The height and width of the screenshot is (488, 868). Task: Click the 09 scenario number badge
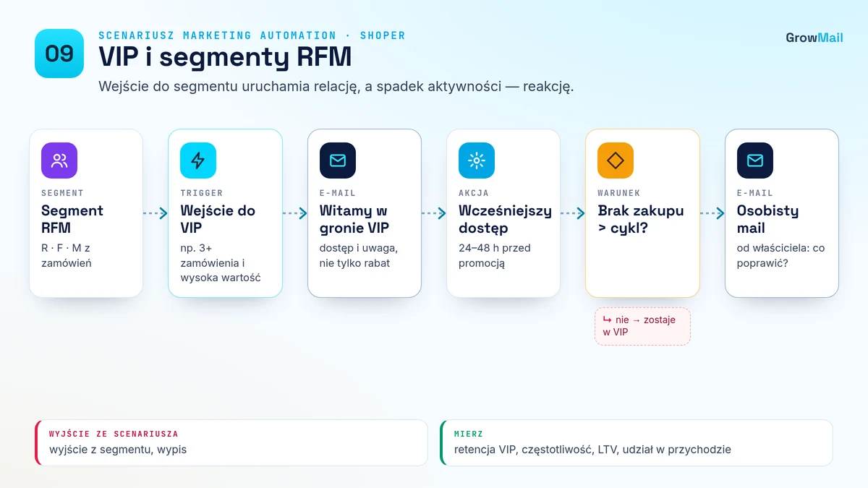point(59,53)
